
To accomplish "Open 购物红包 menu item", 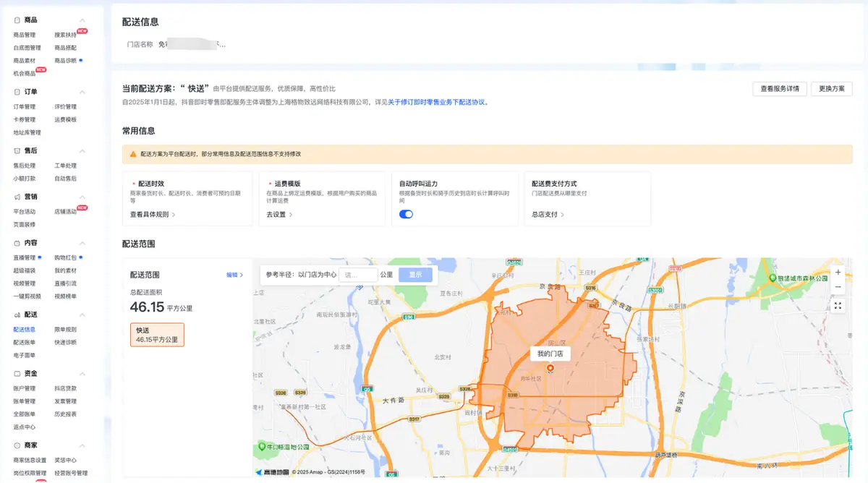I will (65, 257).
